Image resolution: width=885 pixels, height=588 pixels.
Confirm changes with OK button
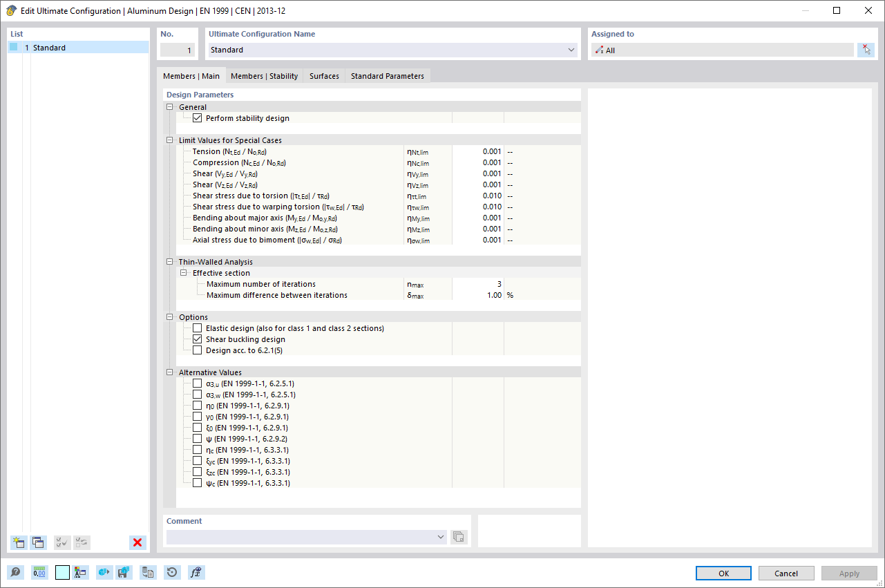pos(723,573)
